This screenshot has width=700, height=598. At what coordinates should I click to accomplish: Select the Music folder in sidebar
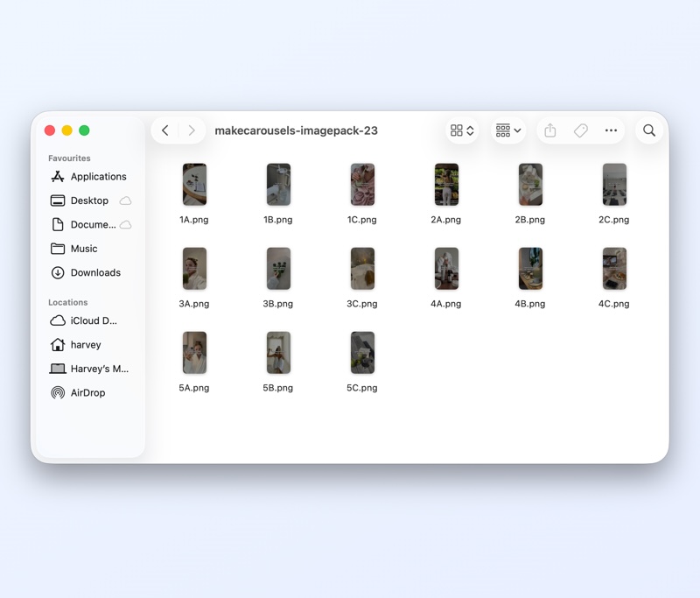(x=84, y=249)
